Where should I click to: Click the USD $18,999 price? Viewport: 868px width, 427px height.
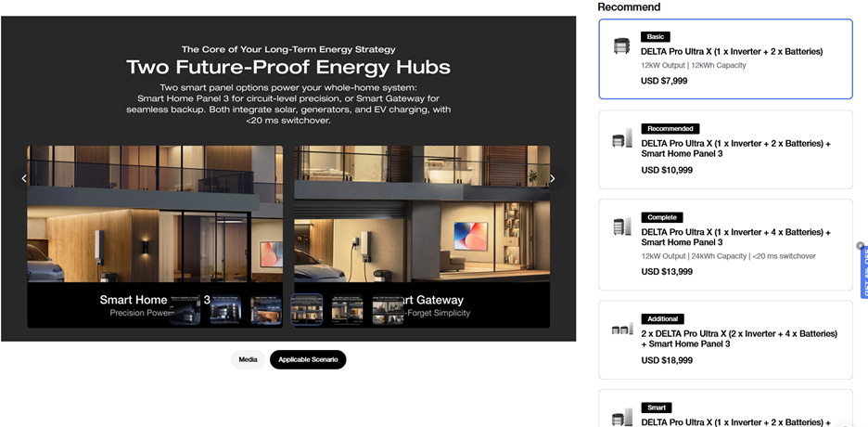[667, 360]
